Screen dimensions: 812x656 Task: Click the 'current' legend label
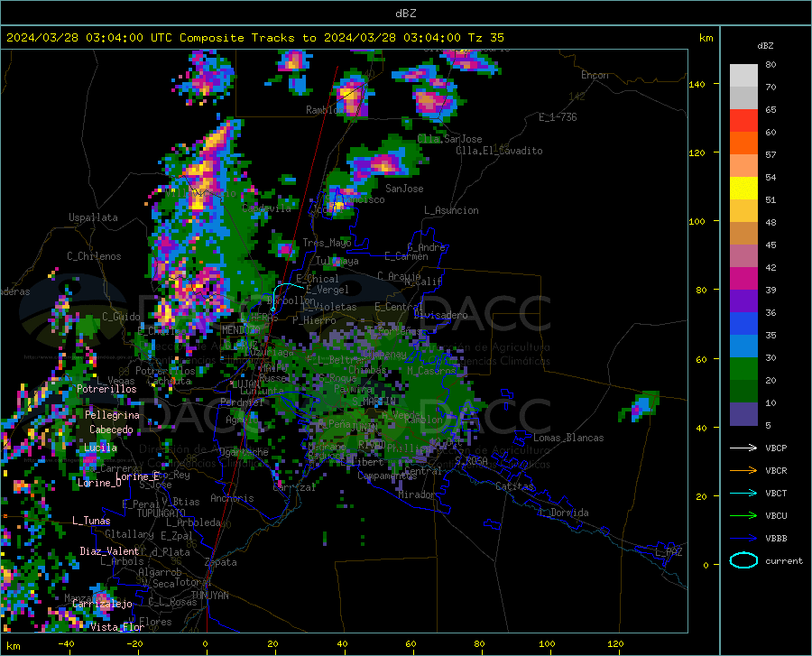click(783, 560)
